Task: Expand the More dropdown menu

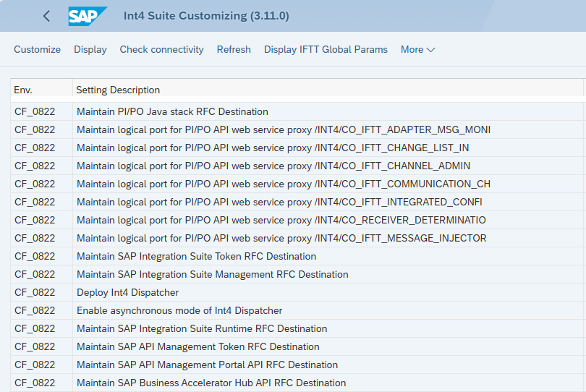Action: 417,49
